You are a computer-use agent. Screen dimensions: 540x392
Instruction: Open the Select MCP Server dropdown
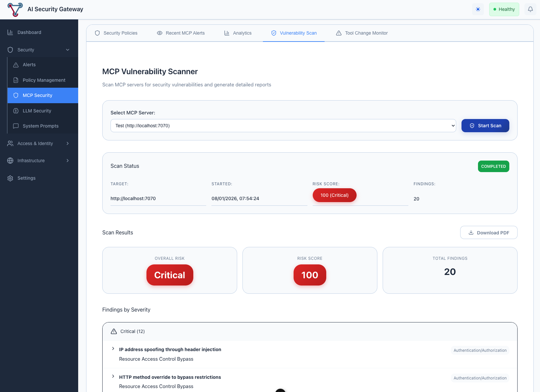pyautogui.click(x=283, y=126)
